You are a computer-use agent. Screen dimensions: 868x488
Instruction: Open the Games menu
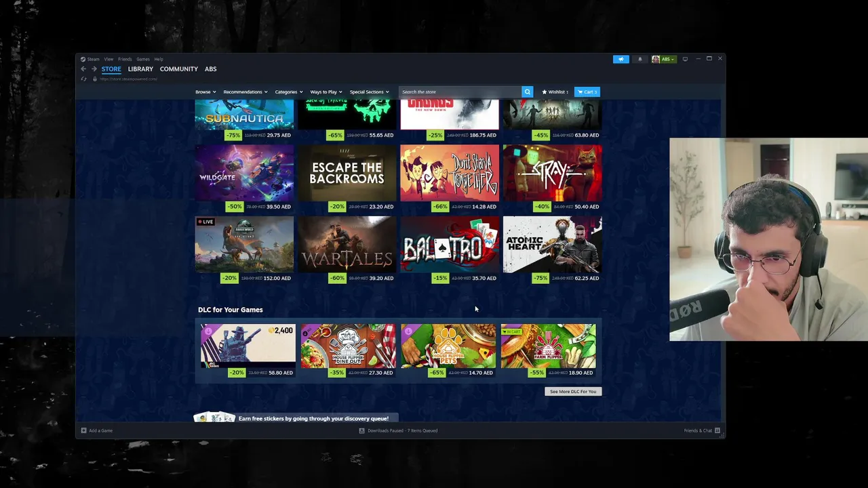[143, 59]
